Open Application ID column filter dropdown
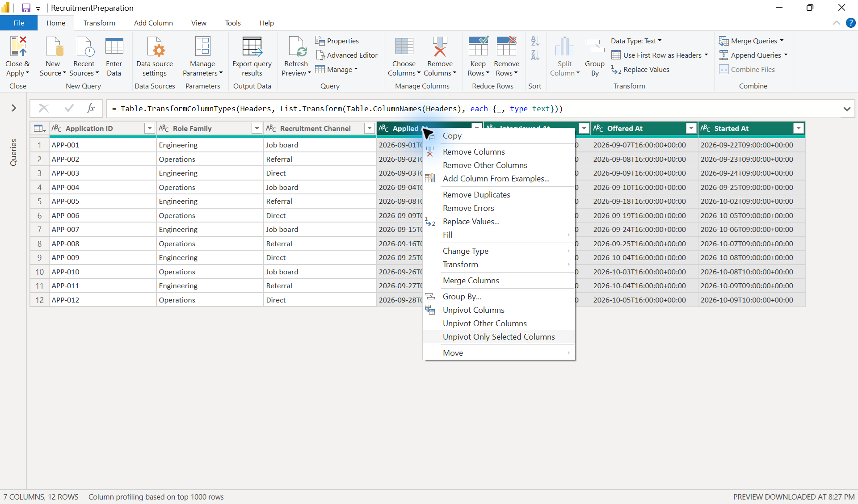The image size is (858, 504). coord(149,129)
